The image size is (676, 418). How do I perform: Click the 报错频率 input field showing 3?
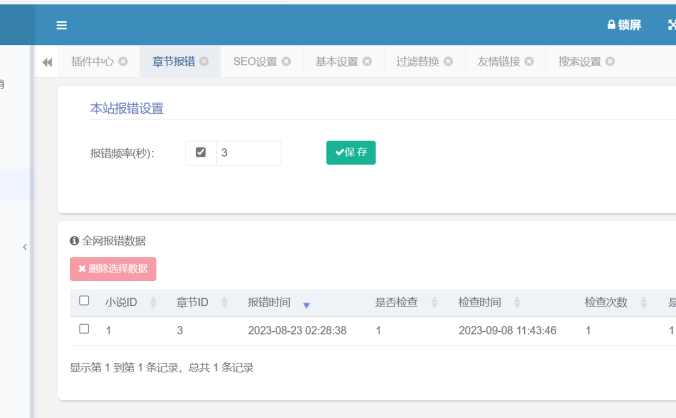[x=248, y=153]
